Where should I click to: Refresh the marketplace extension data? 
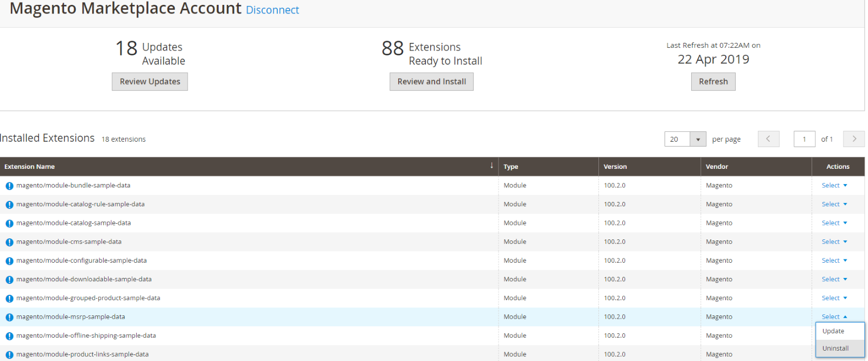713,81
